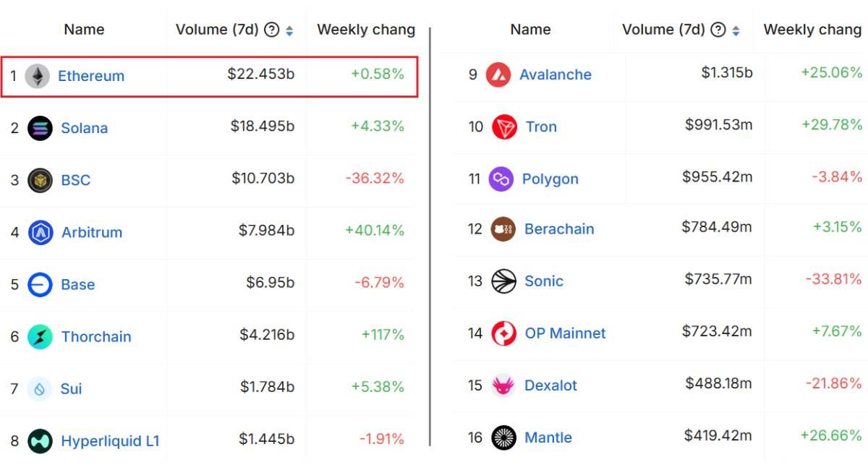Select the Tron logo icon
The width and height of the screenshot is (868, 473).
pyautogui.click(x=504, y=127)
